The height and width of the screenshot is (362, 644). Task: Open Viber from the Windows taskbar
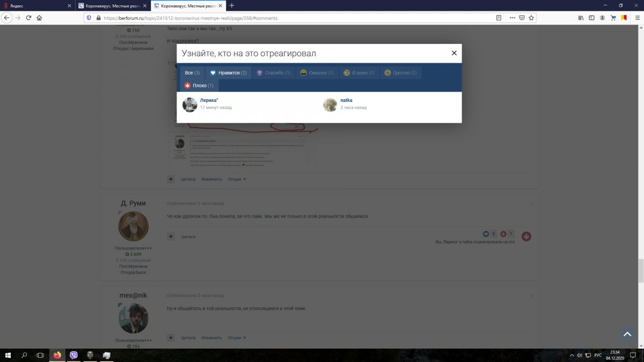point(74,355)
